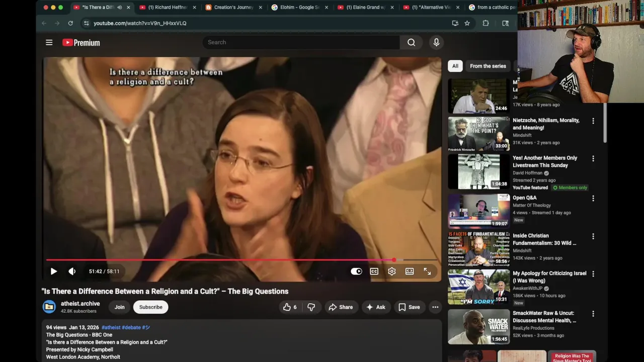Bookmark this page star icon
Viewport: 644px width, 362px height.
point(467,23)
